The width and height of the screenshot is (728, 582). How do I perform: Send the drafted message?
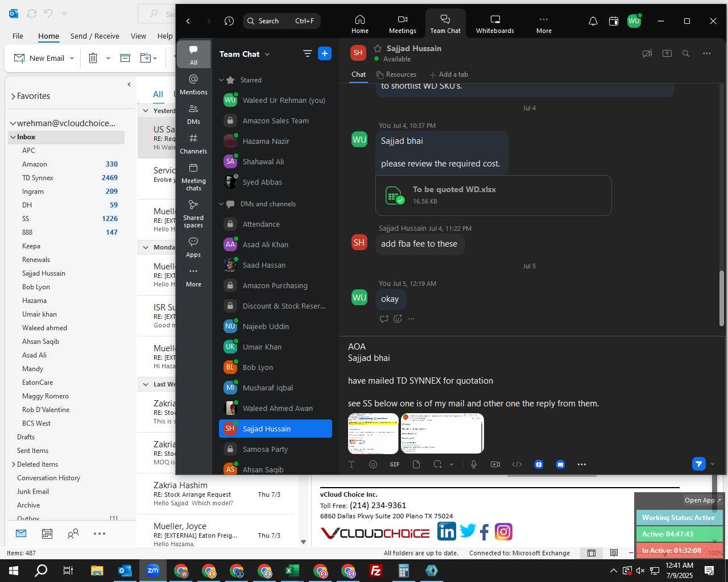click(x=699, y=464)
